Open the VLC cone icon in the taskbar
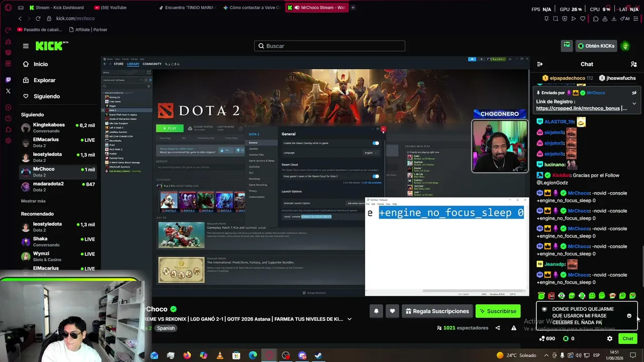644x362 pixels. pyautogui.click(x=220, y=355)
